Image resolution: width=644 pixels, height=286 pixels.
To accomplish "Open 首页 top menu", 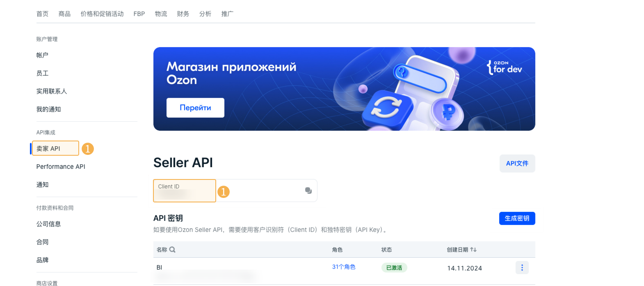I will (42, 14).
